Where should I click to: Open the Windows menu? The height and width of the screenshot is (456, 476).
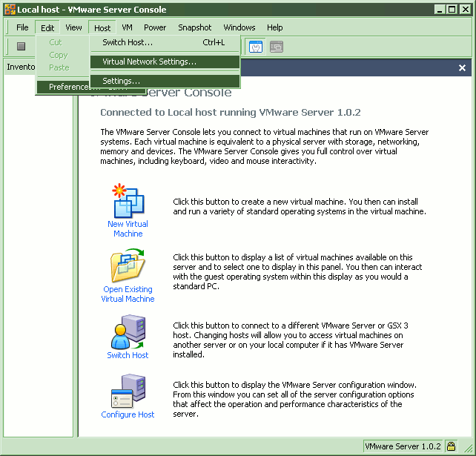pyautogui.click(x=239, y=27)
